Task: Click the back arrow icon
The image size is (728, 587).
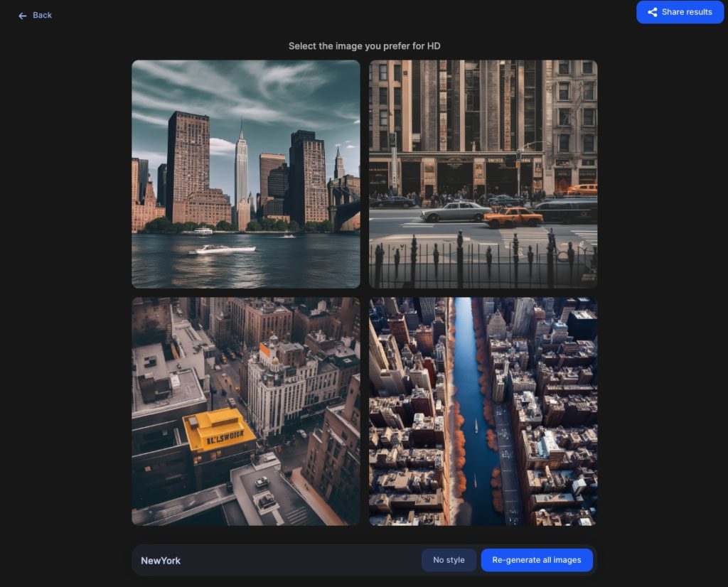Action: coord(23,16)
